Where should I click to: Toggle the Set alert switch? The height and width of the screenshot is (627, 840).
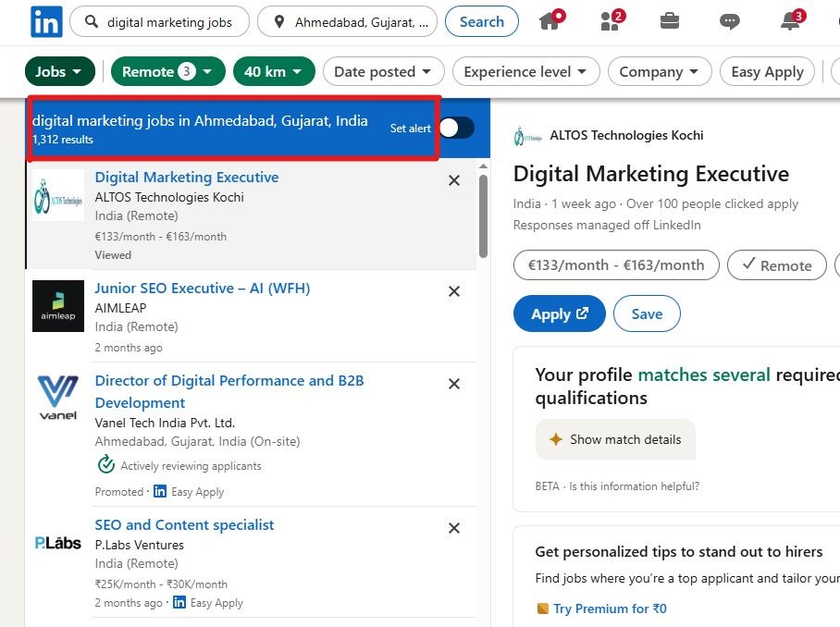pyautogui.click(x=457, y=128)
